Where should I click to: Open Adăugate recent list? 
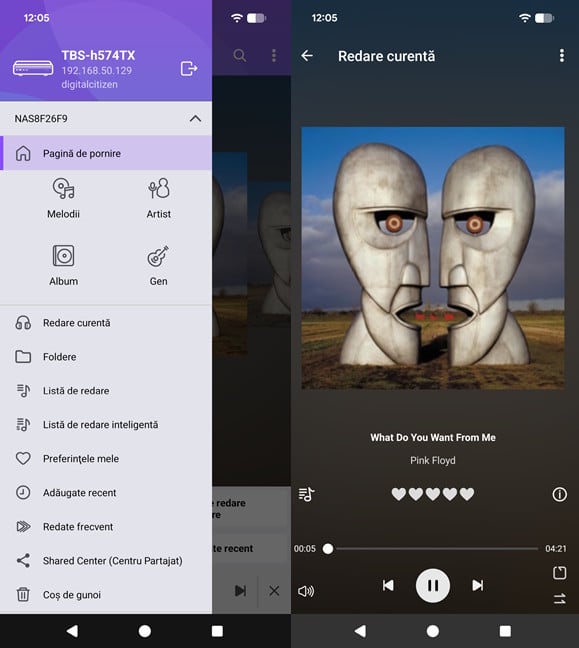[106, 493]
